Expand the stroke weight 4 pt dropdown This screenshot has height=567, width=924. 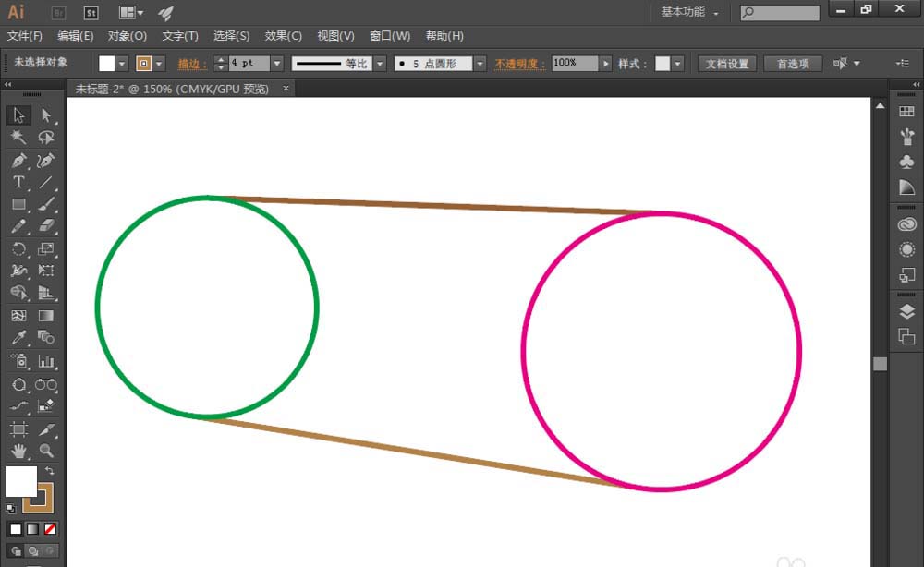click(x=277, y=64)
